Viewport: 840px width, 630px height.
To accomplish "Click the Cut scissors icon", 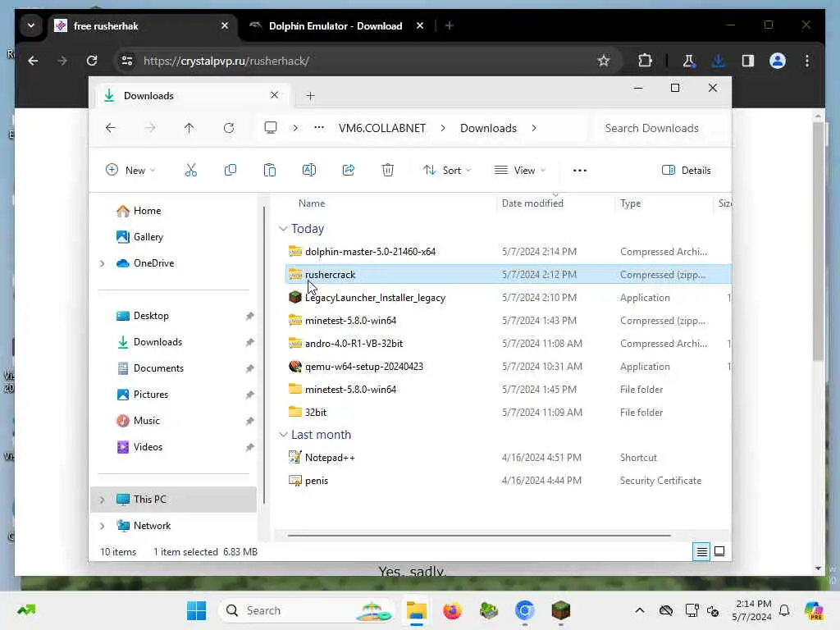I will point(190,171).
